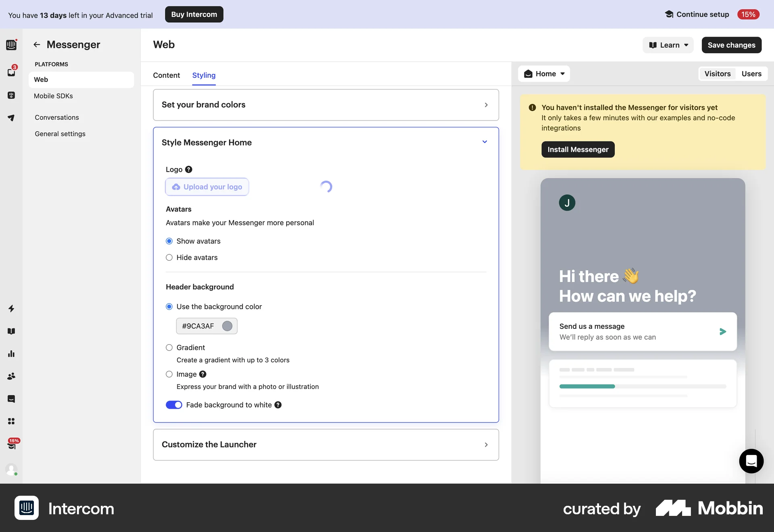This screenshot has width=774, height=532.
Task: Switch to the Users preview tab
Action: pos(751,74)
